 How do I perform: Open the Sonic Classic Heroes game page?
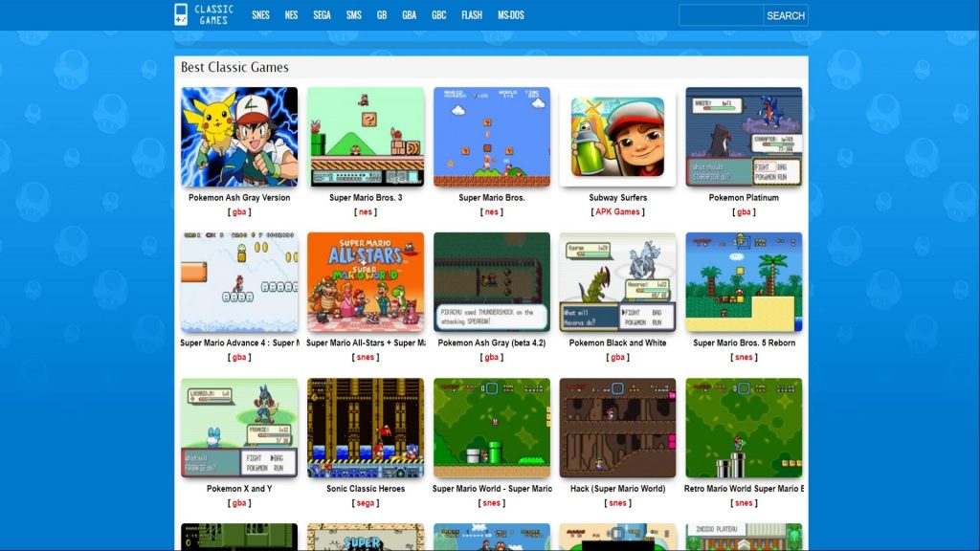365,490
